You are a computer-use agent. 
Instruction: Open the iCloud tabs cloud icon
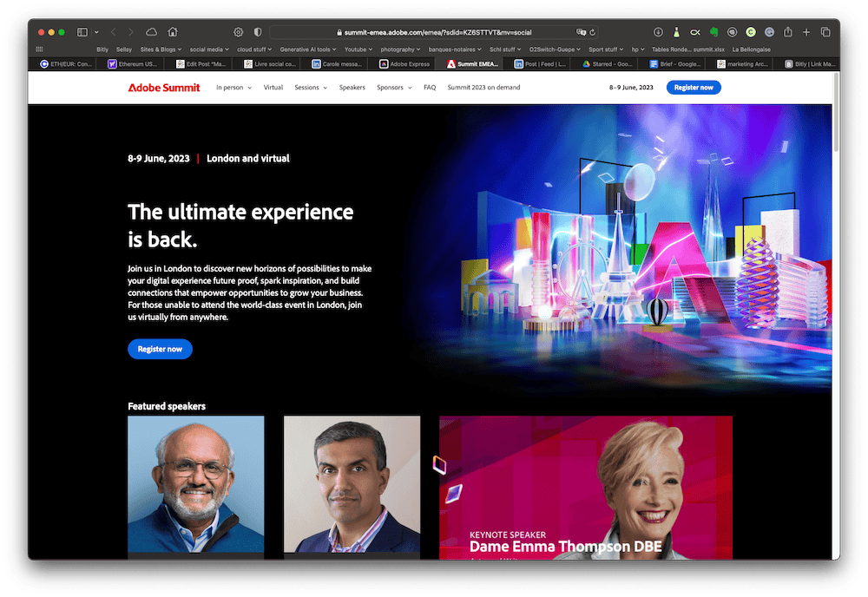151,32
